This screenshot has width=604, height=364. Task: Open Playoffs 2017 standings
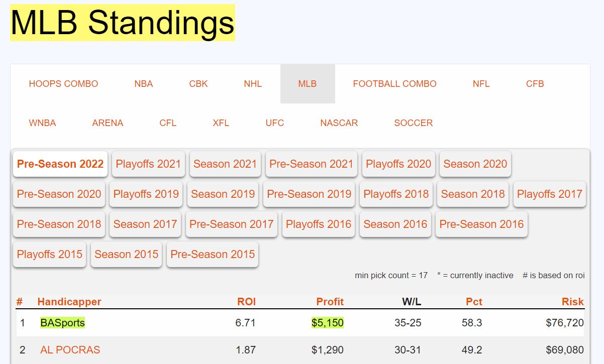tap(549, 194)
